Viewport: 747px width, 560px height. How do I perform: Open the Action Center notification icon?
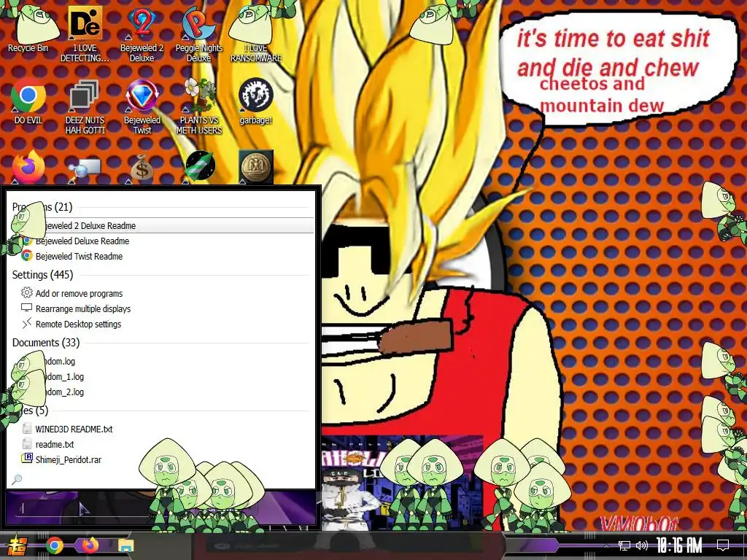tap(723, 545)
